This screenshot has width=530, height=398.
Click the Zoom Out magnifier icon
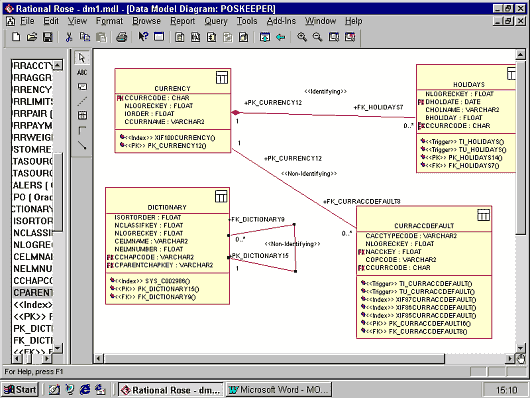[317, 37]
